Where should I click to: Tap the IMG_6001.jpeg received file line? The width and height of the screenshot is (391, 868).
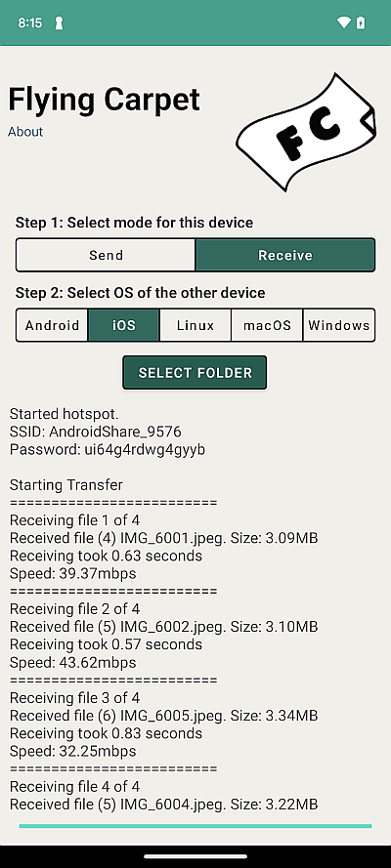[x=164, y=538]
